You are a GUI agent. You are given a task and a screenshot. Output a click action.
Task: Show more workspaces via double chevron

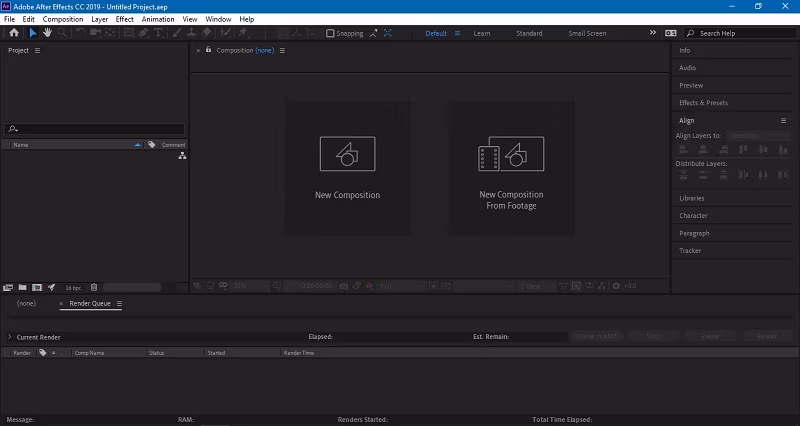coord(653,33)
